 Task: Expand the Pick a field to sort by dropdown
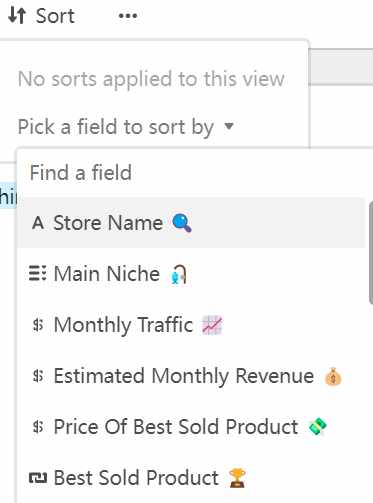pyautogui.click(x=126, y=127)
